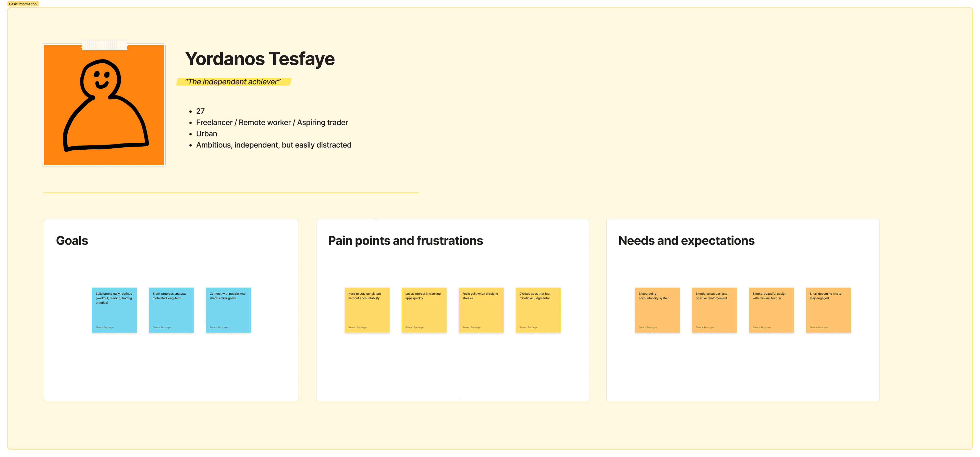The image size is (980, 457).
Task: Select 'Simple, beautiful design with minimal friction' note
Action: click(x=771, y=310)
